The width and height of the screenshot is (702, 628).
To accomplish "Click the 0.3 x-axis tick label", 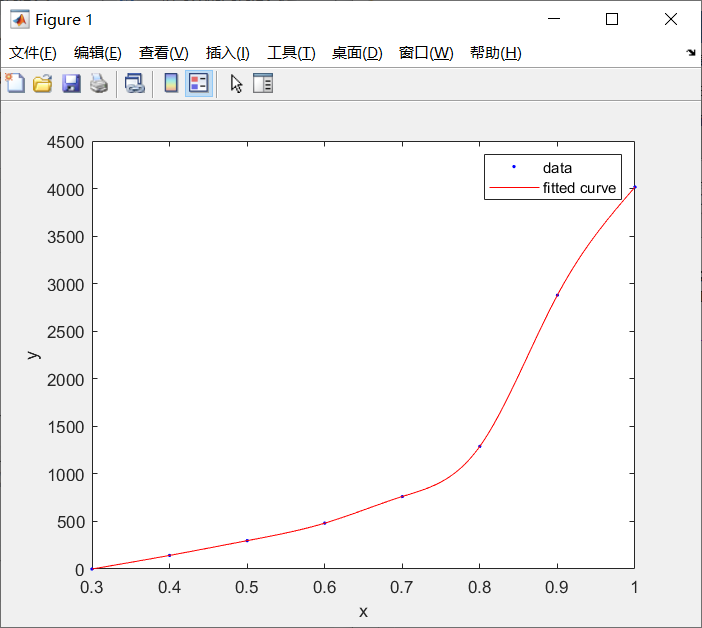I will (x=91, y=587).
